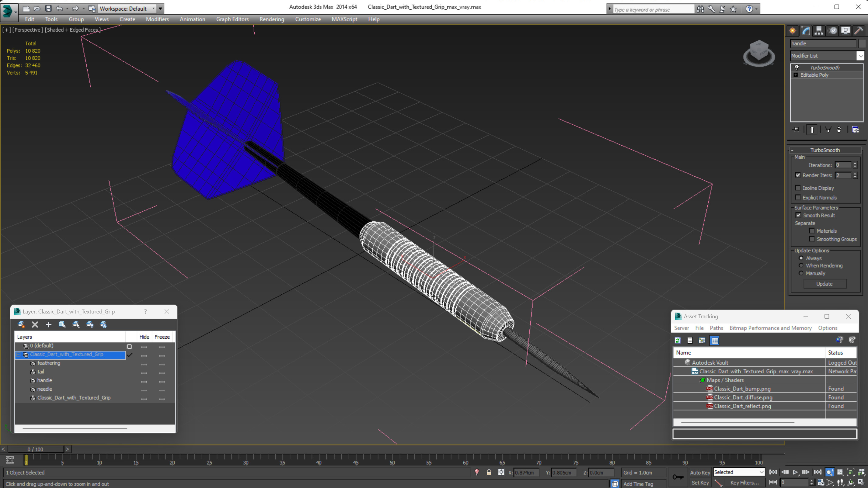Viewport: 868px width, 488px height.
Task: Open the MAXScript menu
Action: pos(344,19)
